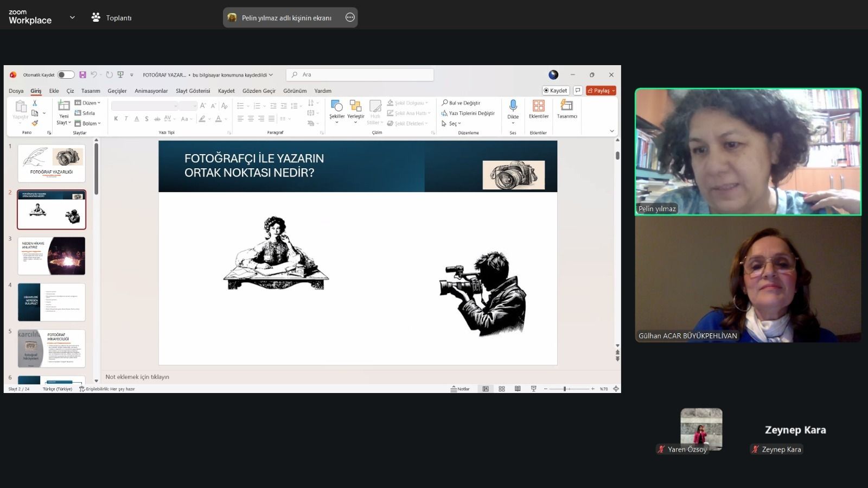The width and height of the screenshot is (868, 488).
Task: Click Yazı Tiplerini Değiştir
Action: 468,113
